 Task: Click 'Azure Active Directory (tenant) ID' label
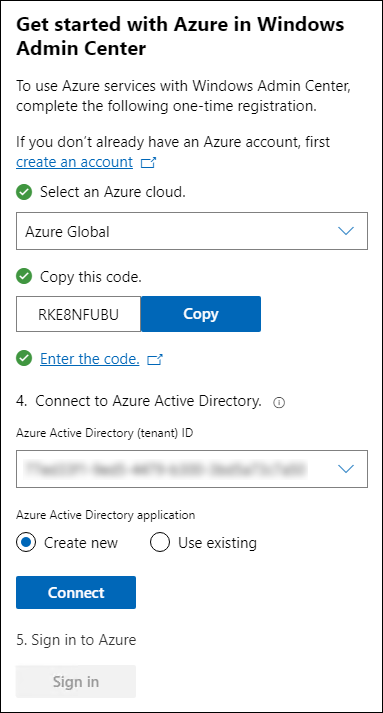(x=105, y=433)
